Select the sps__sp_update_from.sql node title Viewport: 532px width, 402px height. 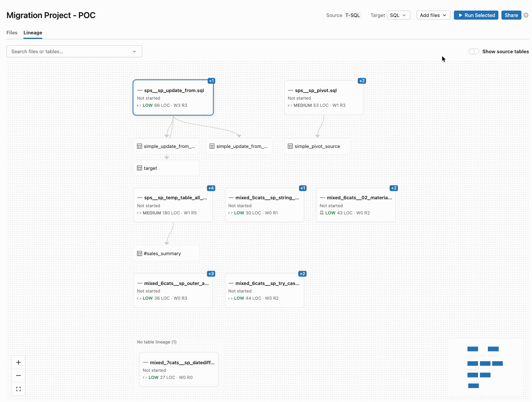[x=174, y=91]
